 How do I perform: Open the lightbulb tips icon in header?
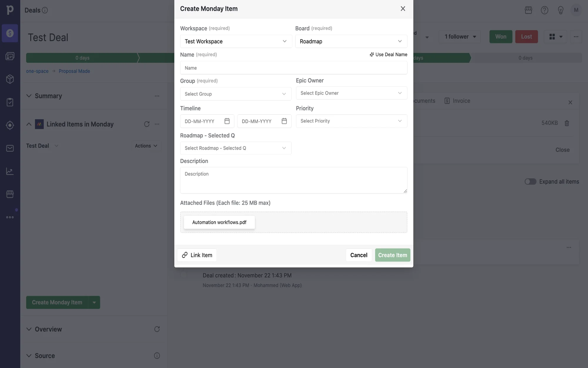click(561, 10)
